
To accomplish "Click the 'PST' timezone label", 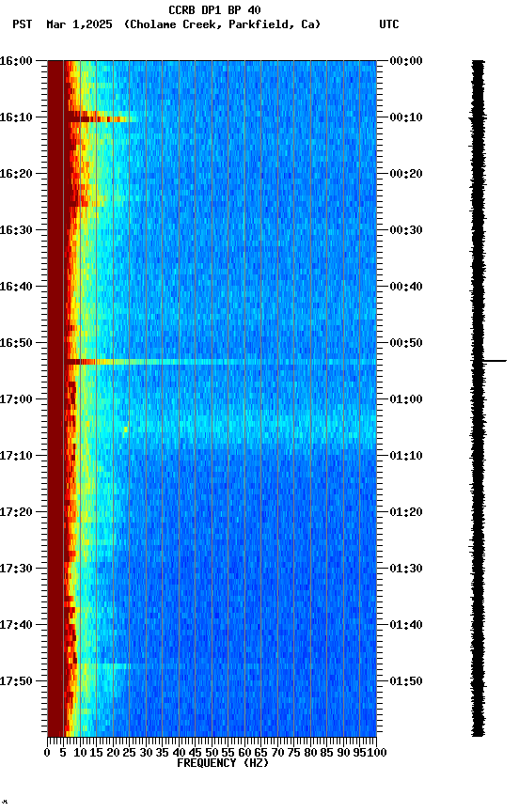I will click(23, 24).
